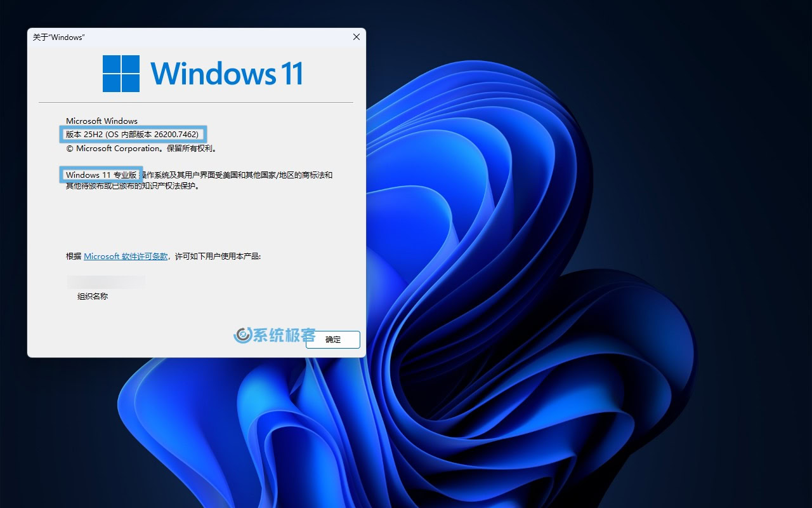This screenshot has height=508, width=812.
Task: Click the 组织名称 label
Action: pyautogui.click(x=93, y=297)
